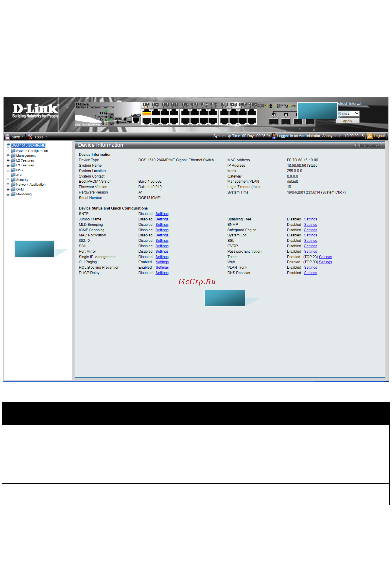Expand the Network Application folder
This screenshot has height=563, width=392.
click(8, 185)
